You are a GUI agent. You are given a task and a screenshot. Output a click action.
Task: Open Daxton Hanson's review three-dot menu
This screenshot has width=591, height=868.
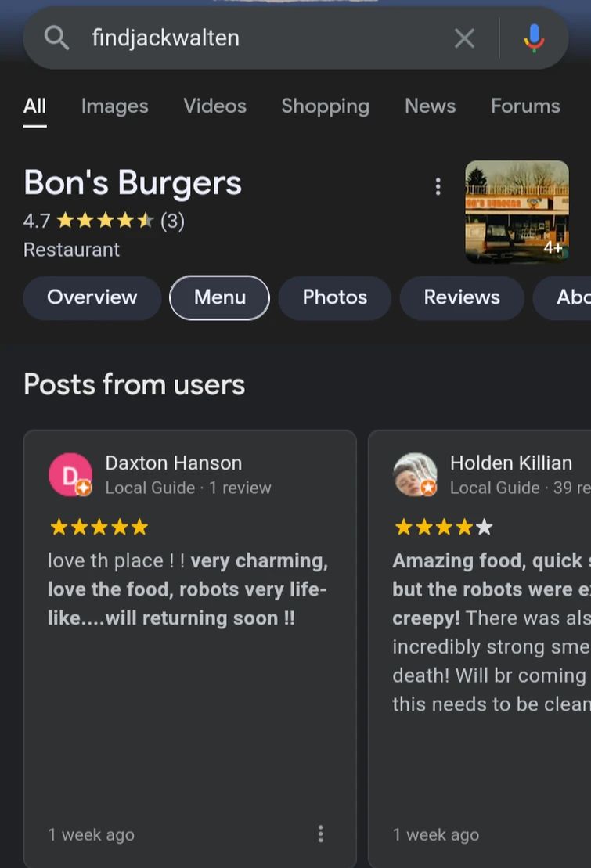pos(320,834)
